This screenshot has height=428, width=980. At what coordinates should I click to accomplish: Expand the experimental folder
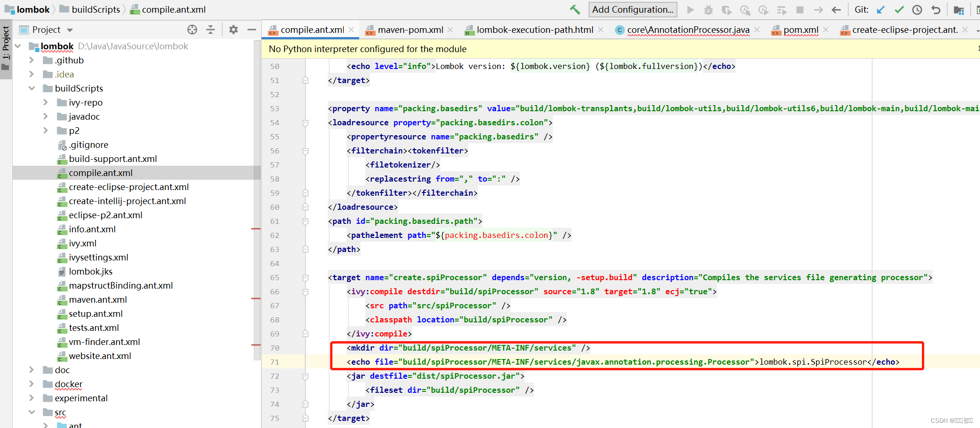click(x=31, y=398)
